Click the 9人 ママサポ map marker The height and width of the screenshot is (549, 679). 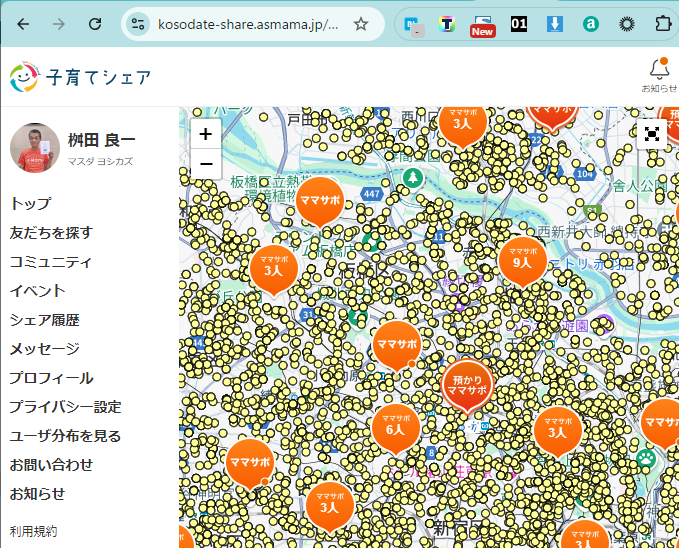pos(521,259)
